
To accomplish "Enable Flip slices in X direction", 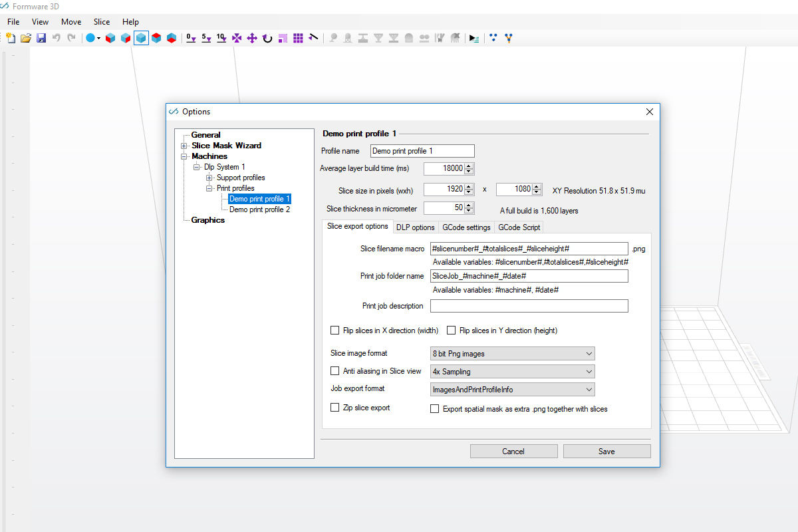I will (x=335, y=331).
